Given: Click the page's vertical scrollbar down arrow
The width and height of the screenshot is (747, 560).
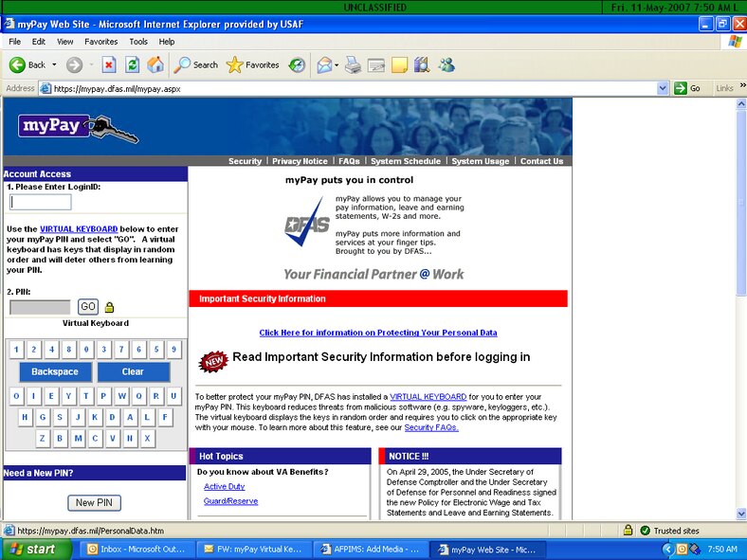Looking at the screenshot, I should click(x=740, y=514).
